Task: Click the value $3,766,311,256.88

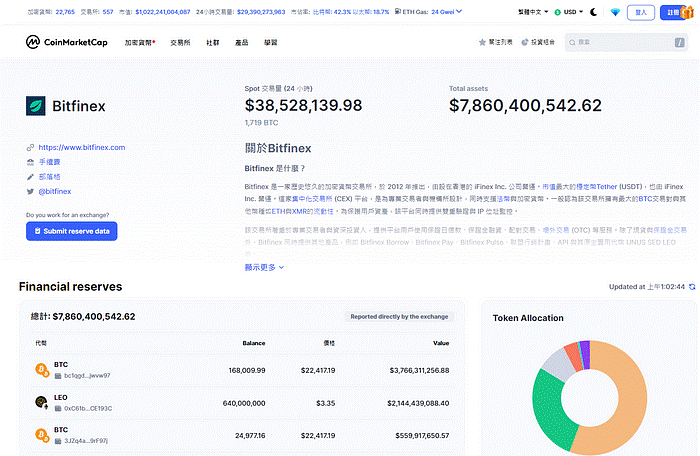Action: point(419,371)
